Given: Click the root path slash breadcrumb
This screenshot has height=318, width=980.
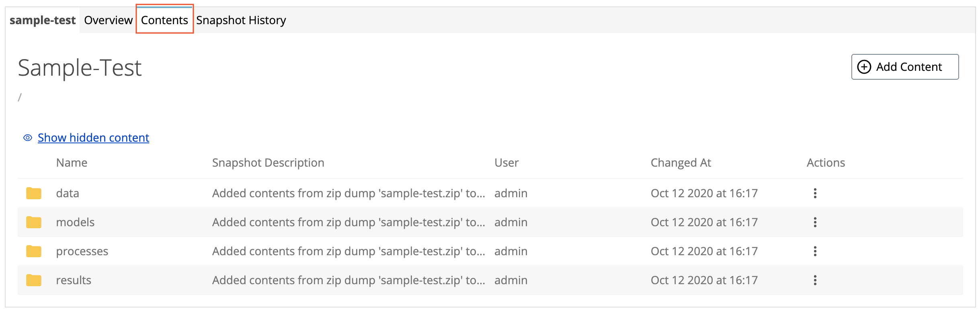Looking at the screenshot, I should click(20, 97).
